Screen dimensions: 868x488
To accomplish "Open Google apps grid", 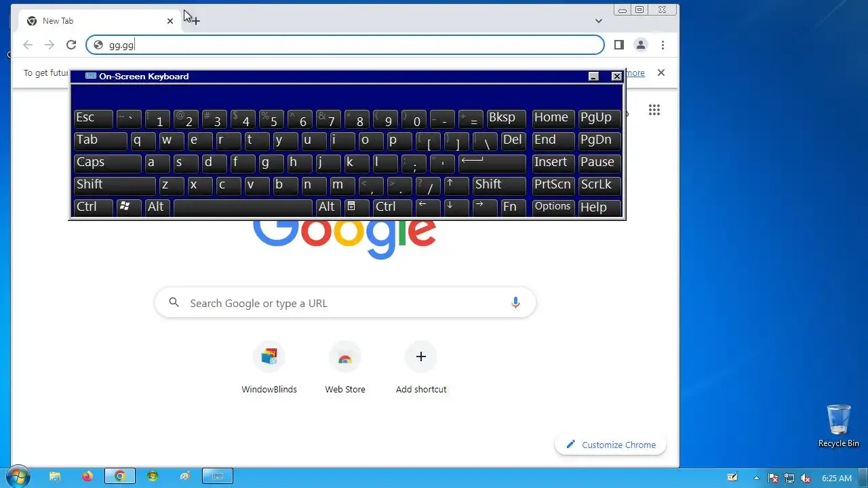I will (x=654, y=110).
